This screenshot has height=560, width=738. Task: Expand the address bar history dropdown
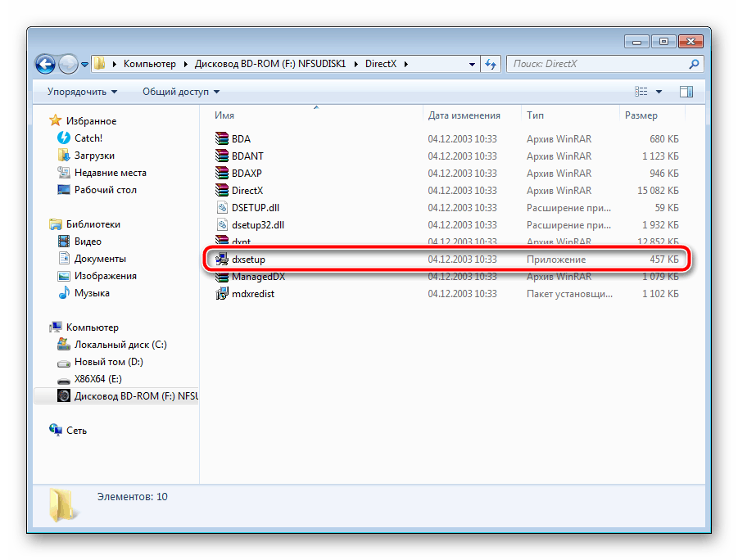(x=473, y=64)
